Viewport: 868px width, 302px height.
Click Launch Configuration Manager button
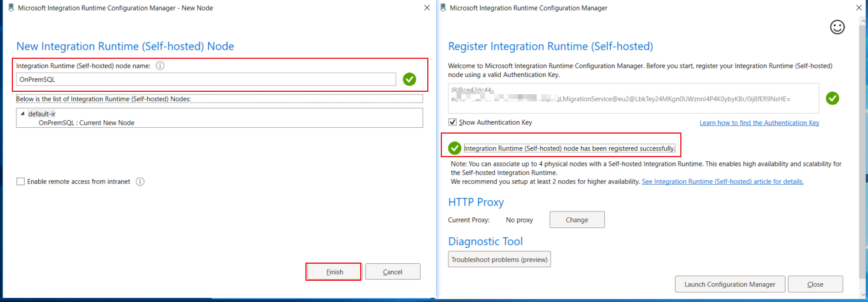point(729,284)
